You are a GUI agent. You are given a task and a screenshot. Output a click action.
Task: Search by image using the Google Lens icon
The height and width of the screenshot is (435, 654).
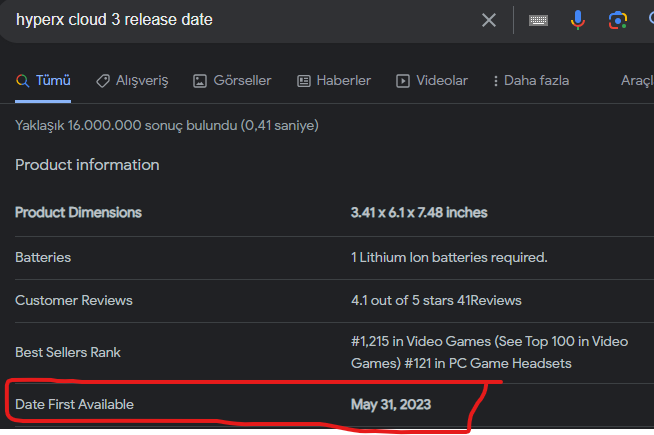click(618, 20)
